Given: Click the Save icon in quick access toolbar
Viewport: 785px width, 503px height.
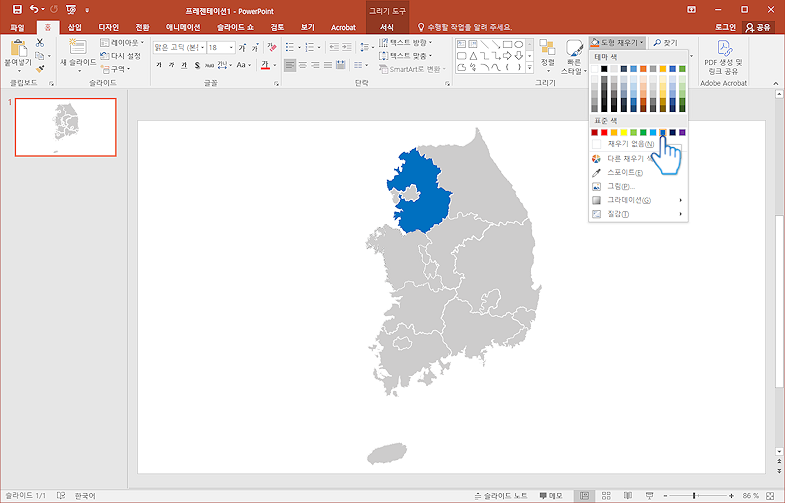Looking at the screenshot, I should click(17, 10).
